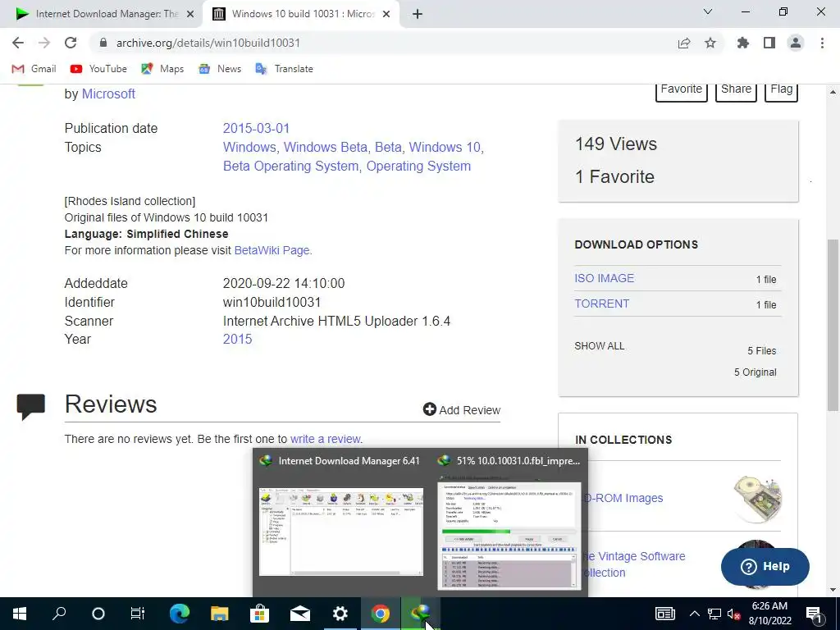The image size is (840, 630).
Task: Click the page vertical scrollbar thumb
Action: pos(833,325)
